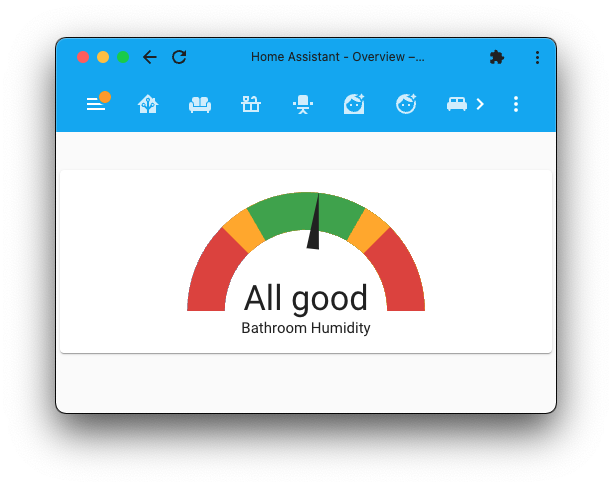Open the bed bedroom view tab
The height and width of the screenshot is (487, 612).
(457, 104)
